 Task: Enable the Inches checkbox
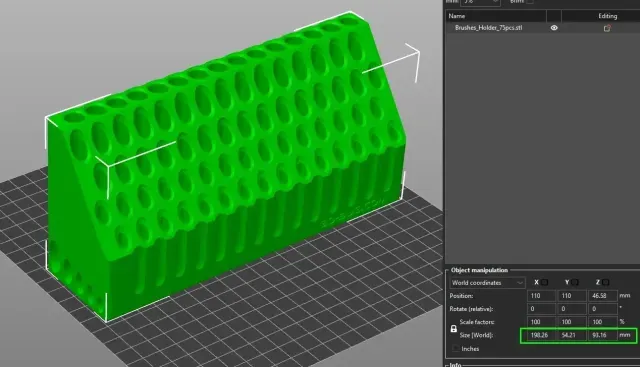pos(455,349)
